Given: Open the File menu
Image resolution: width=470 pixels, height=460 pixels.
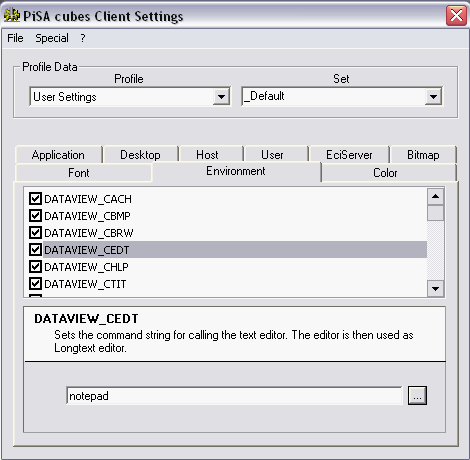Looking at the screenshot, I should click(x=15, y=38).
